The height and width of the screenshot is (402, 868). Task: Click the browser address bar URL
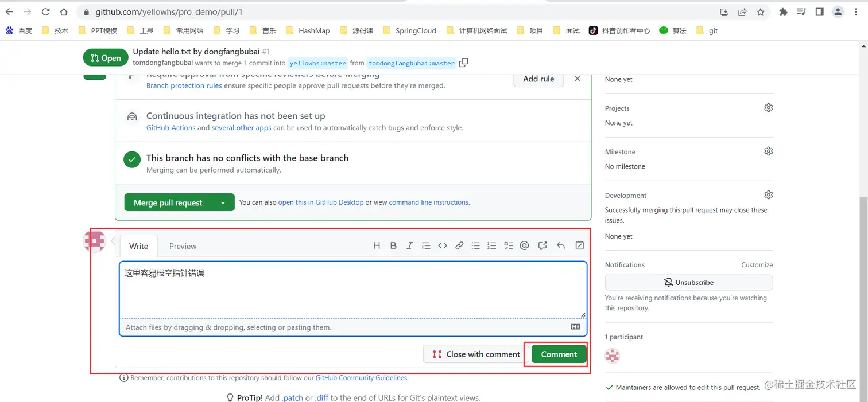tap(169, 11)
